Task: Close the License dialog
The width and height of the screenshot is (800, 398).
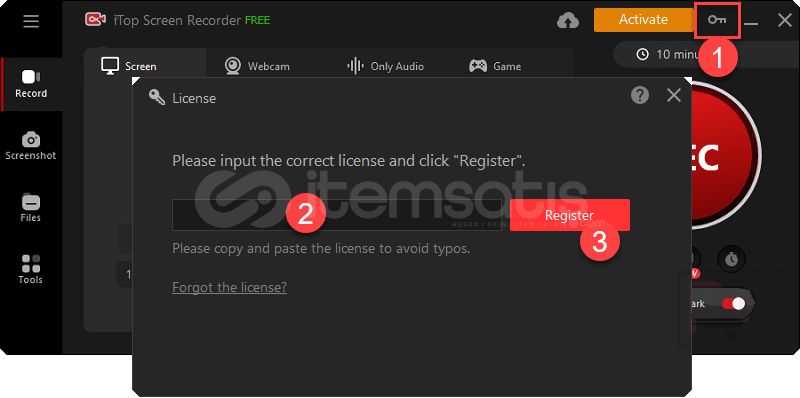Action: [x=674, y=95]
